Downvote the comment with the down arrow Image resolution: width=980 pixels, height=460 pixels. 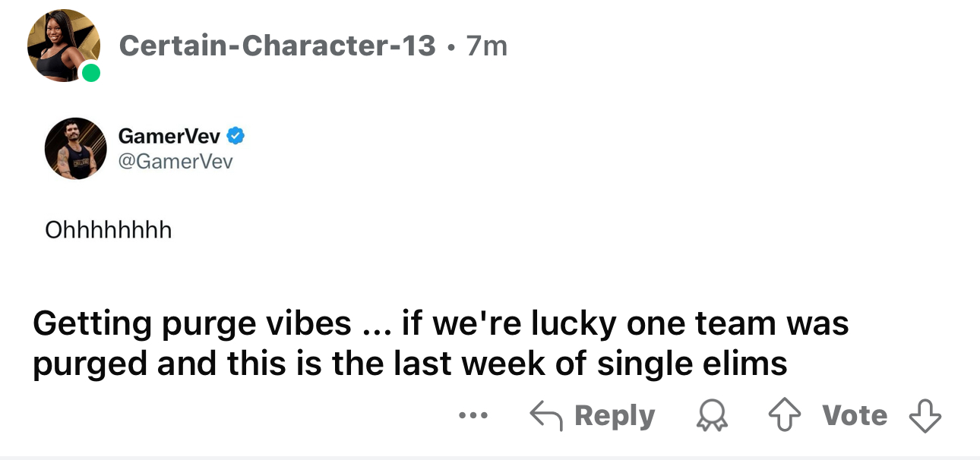[925, 416]
